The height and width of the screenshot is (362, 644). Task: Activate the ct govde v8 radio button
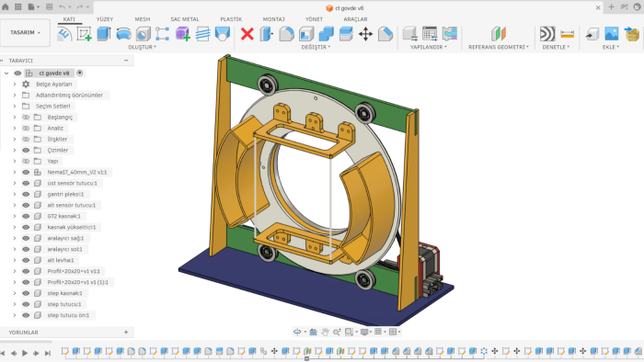coord(80,73)
